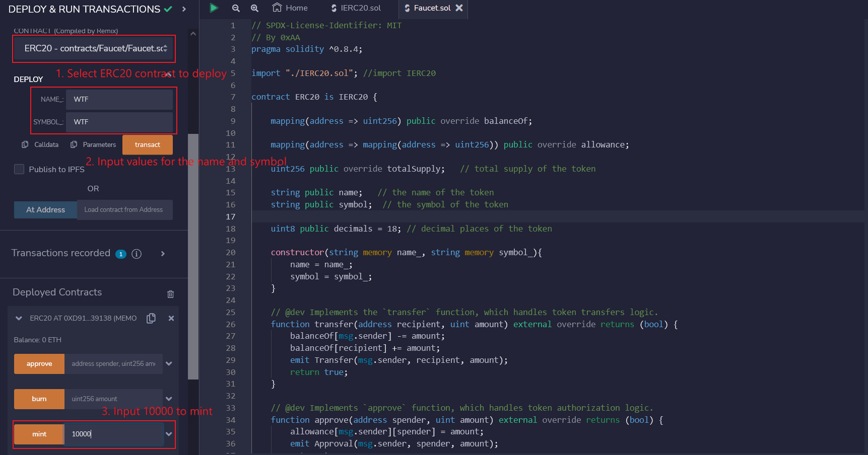Screen dimensions: 868x455
Task: Click the Transactions recorded info icon
Action: coord(137,254)
